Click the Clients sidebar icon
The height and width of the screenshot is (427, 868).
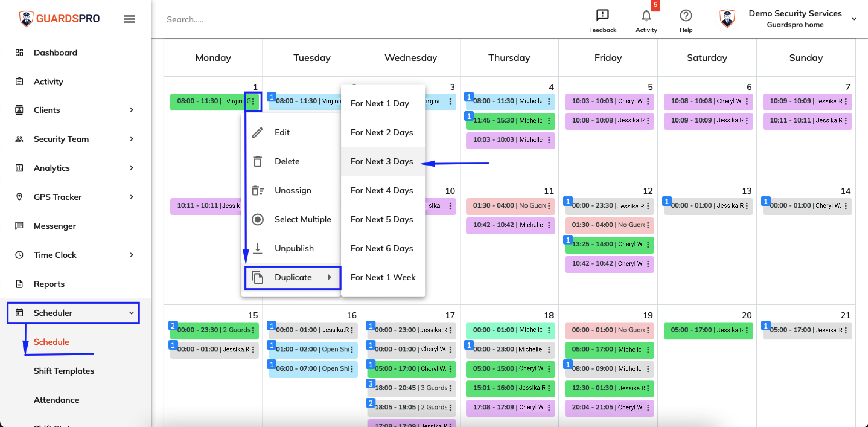click(x=19, y=110)
